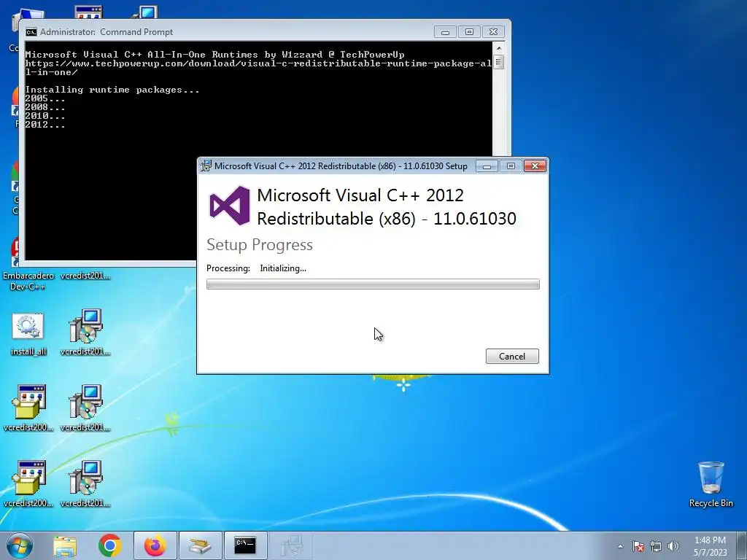The height and width of the screenshot is (560, 747).
Task: Open the clock showing 1:48 PM
Action: point(710,546)
